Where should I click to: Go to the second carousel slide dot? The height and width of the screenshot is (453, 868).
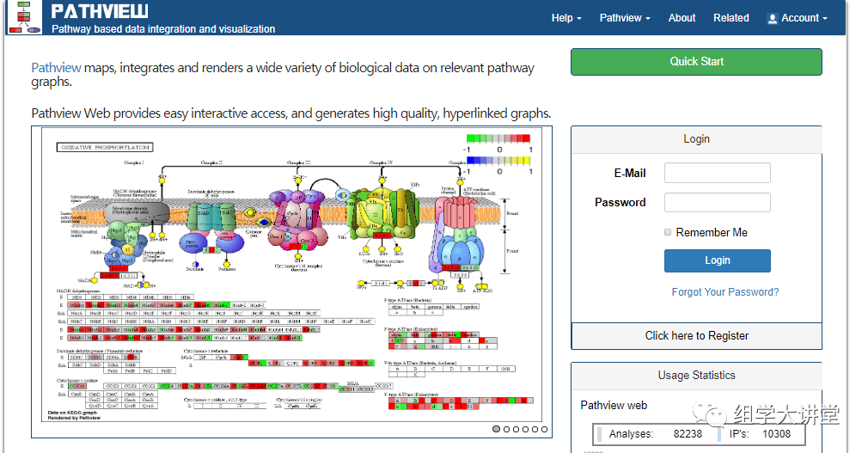coord(506,429)
